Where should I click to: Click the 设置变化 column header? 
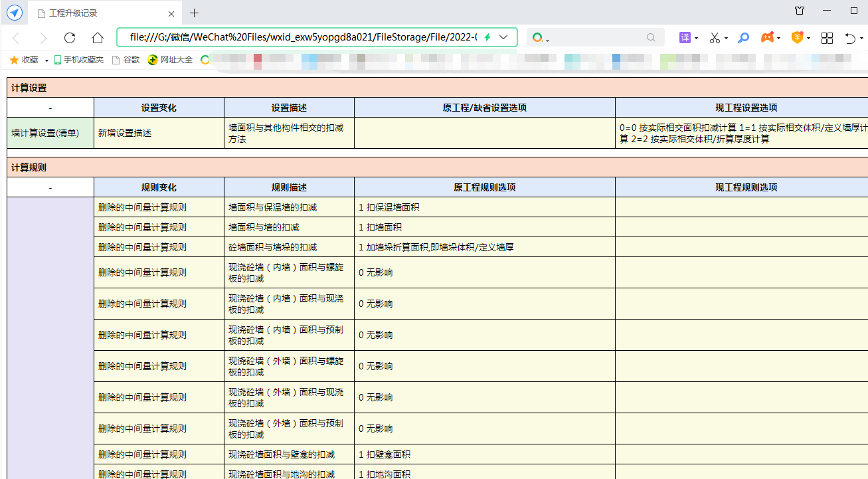coord(159,108)
